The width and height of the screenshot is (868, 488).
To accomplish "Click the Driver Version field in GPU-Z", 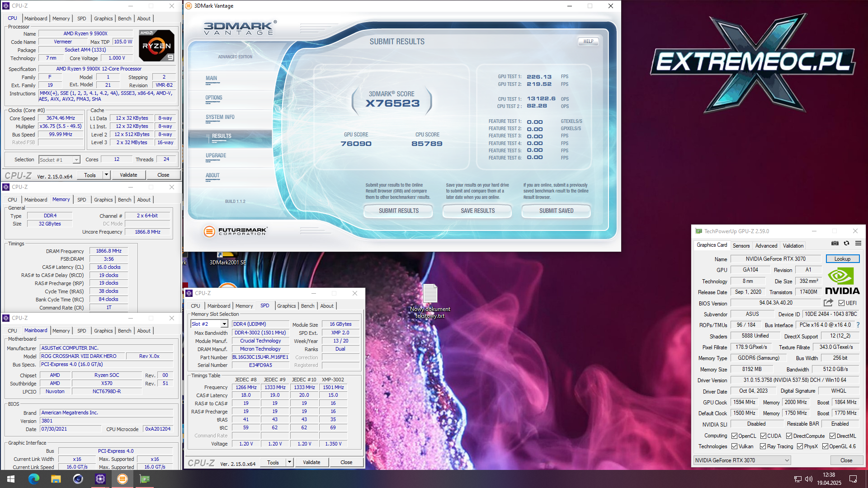I will pyautogui.click(x=795, y=380).
